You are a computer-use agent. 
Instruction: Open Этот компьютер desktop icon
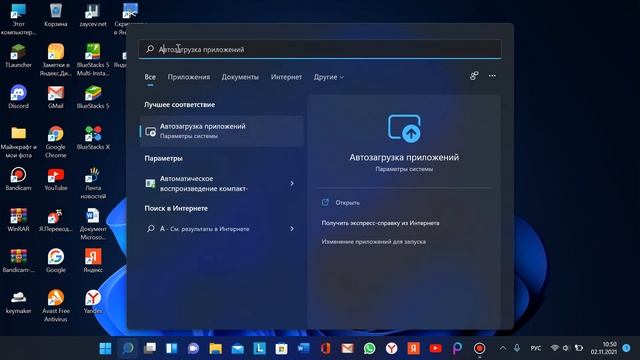(x=18, y=19)
